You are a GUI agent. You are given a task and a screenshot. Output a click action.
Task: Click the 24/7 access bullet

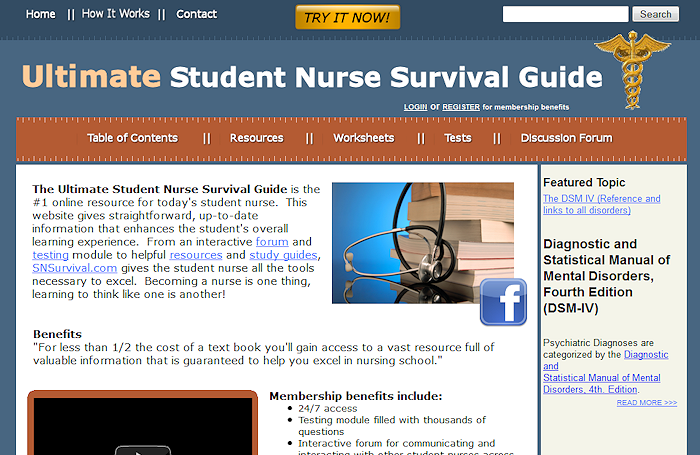tap(328, 409)
